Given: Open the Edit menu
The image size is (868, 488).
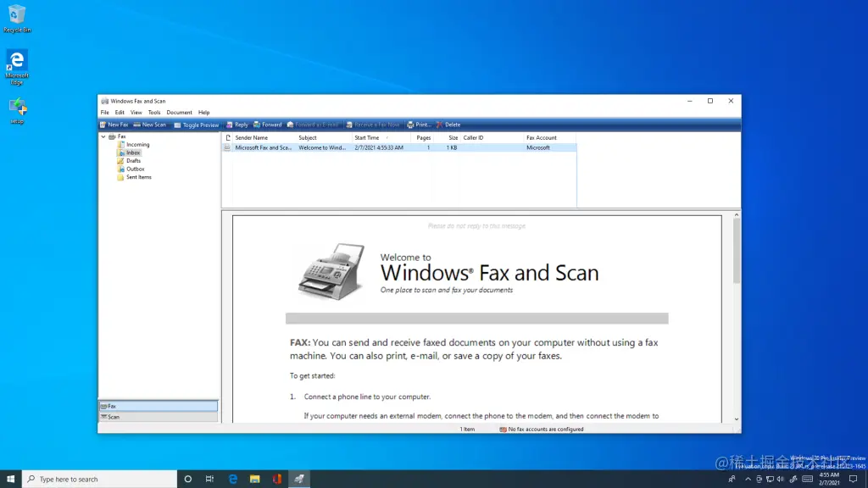Looking at the screenshot, I should point(120,113).
